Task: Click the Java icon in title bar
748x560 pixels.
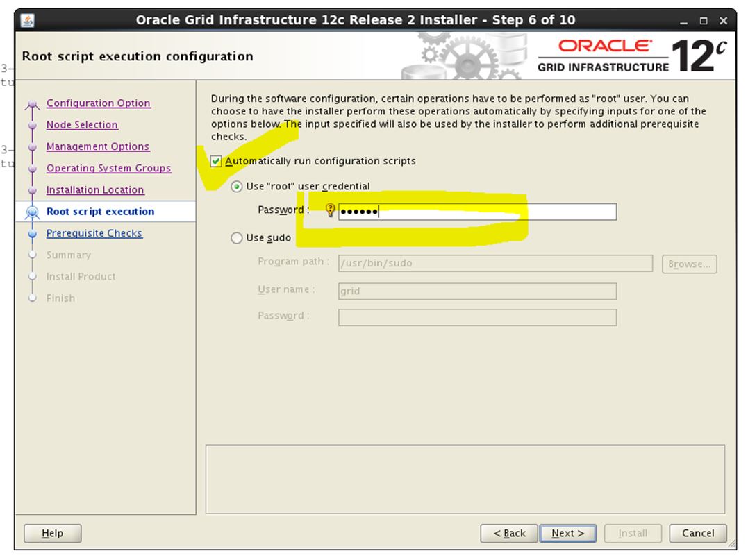Action: click(27, 20)
